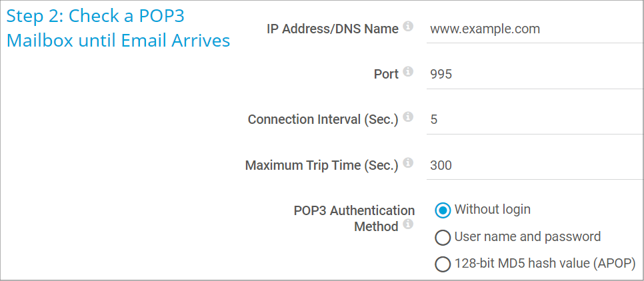Click the Connection Interval (Sec.) label text

click(x=323, y=120)
